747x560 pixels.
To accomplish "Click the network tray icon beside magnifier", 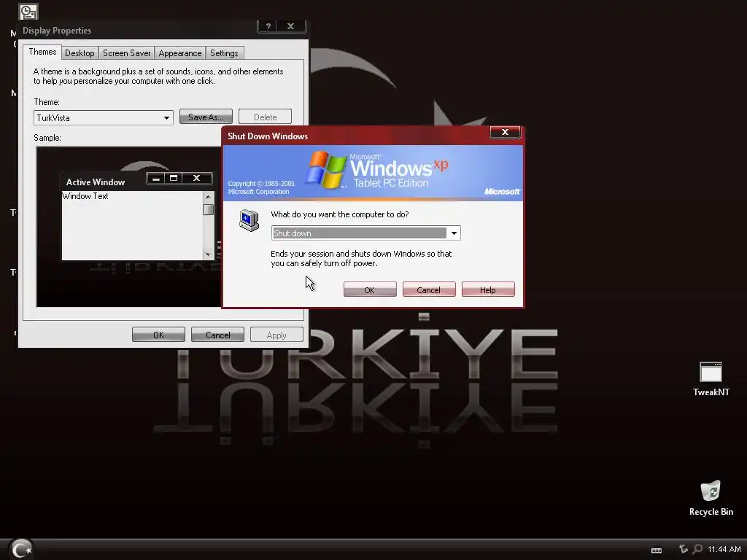I will [x=683, y=549].
